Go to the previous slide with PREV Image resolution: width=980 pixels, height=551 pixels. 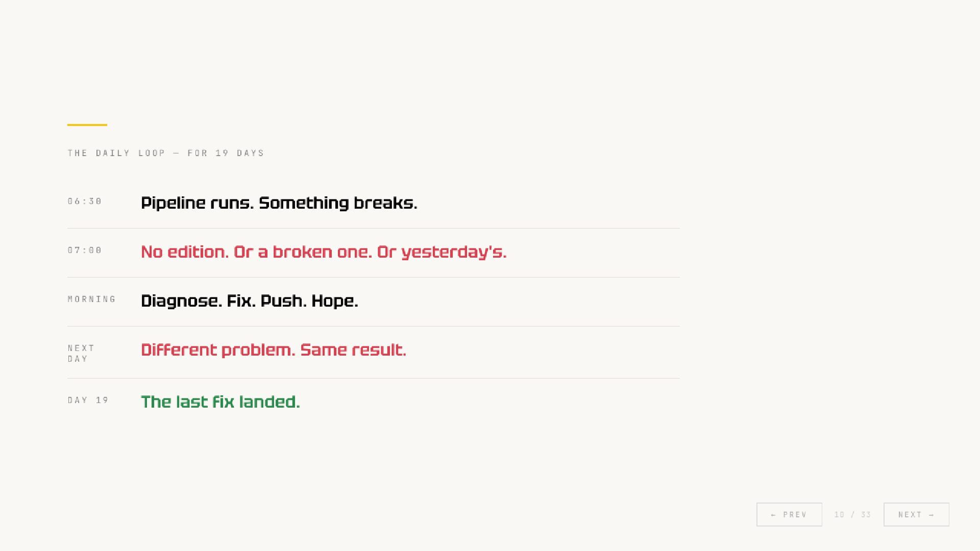click(789, 514)
